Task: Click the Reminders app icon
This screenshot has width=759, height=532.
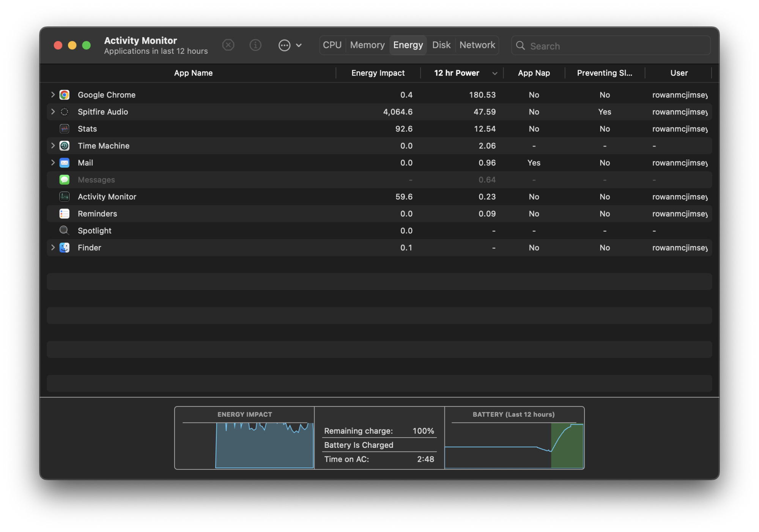Action: (65, 213)
